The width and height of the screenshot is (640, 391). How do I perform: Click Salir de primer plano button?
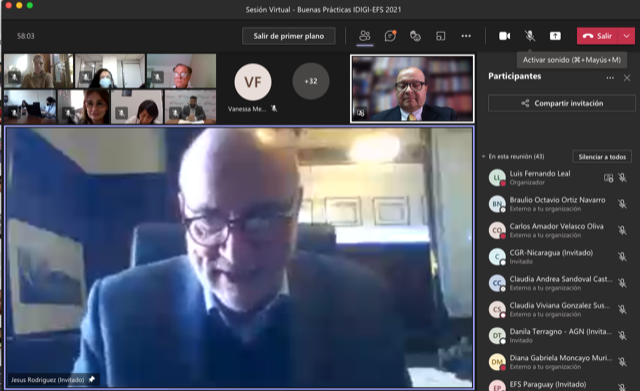(x=289, y=36)
